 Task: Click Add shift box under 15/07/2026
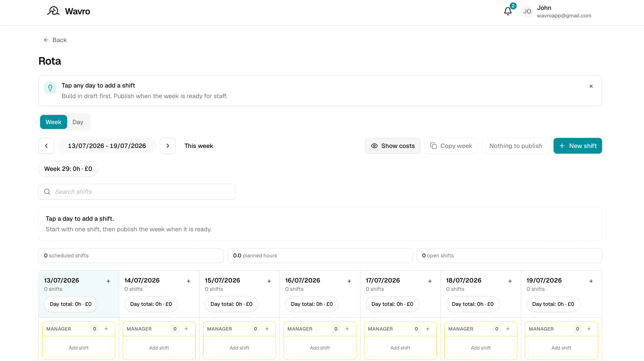coord(239,348)
